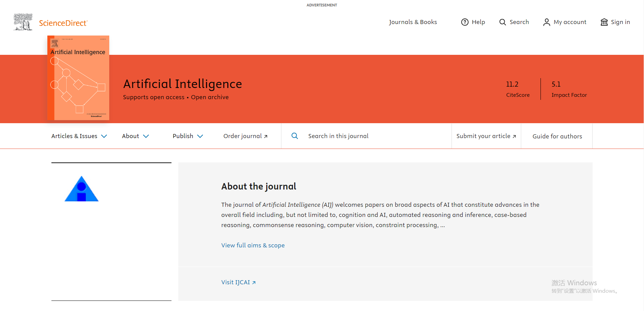The width and height of the screenshot is (644, 311).
Task: Click the journal search magnifier icon
Action: coord(295,136)
